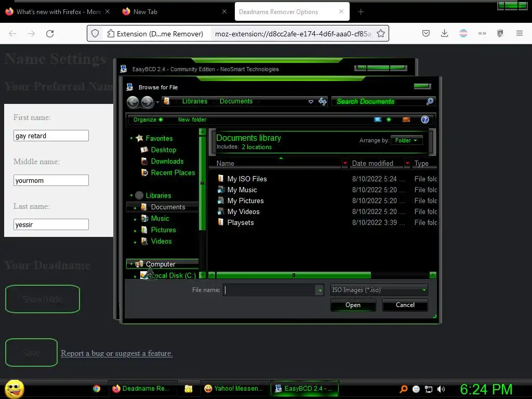Open the address path dropdown arrow
Viewport: 532px width, 399px height.
(311, 102)
